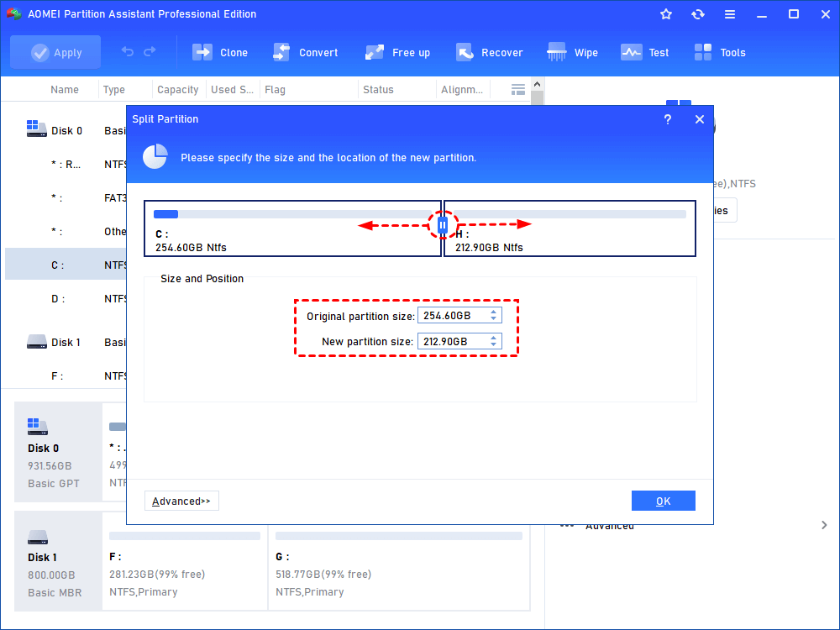Select Disk 0 in the disk map

coord(58,452)
